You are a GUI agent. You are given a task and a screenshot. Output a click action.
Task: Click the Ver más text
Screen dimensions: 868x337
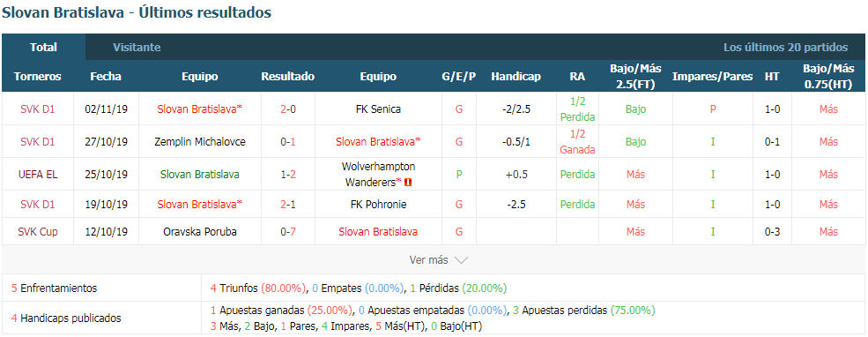click(428, 260)
